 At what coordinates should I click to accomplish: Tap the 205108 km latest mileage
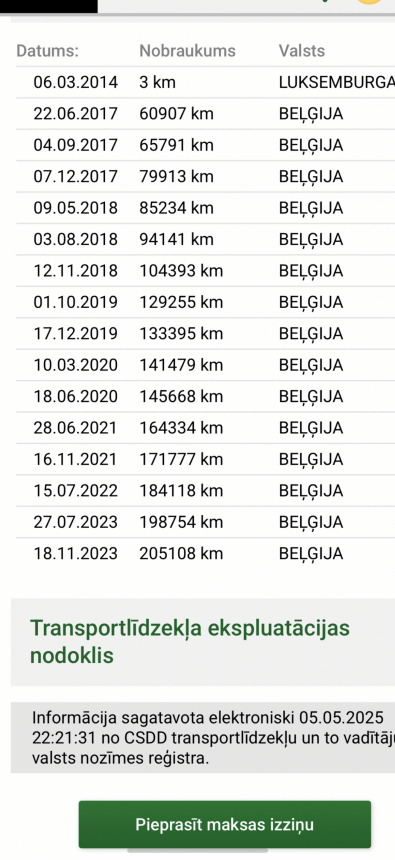pyautogui.click(x=181, y=553)
